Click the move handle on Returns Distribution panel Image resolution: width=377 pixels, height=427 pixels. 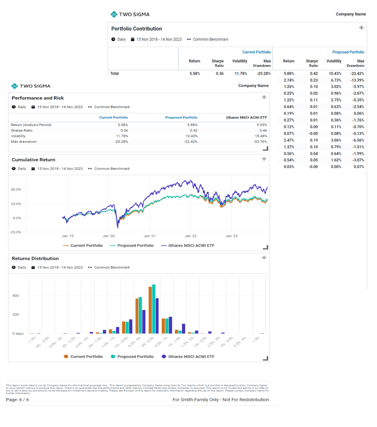point(264,258)
